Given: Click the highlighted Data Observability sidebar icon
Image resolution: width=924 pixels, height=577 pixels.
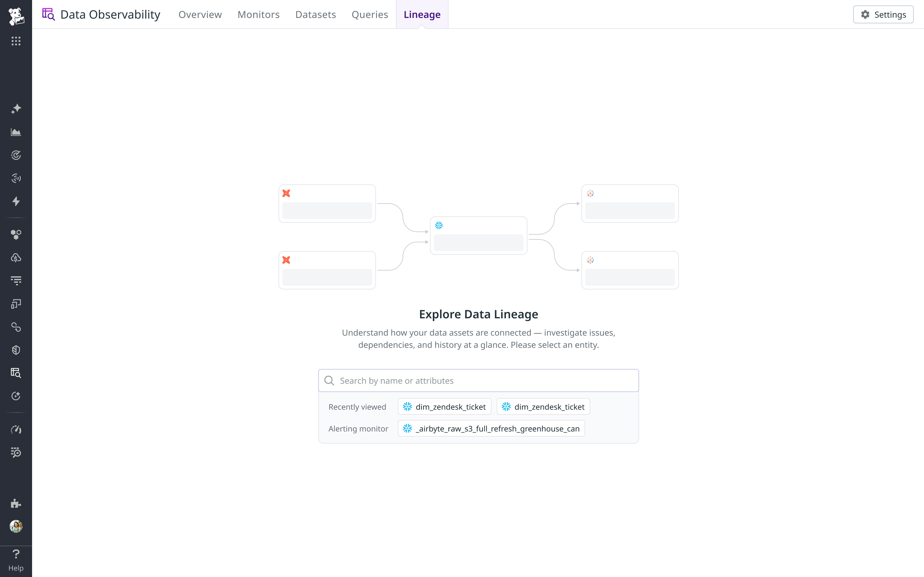Looking at the screenshot, I should click(x=16, y=373).
